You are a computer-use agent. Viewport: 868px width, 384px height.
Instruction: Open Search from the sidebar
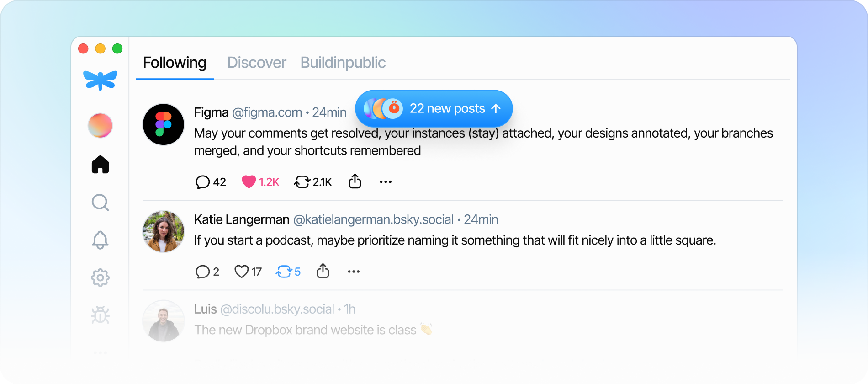(x=100, y=202)
